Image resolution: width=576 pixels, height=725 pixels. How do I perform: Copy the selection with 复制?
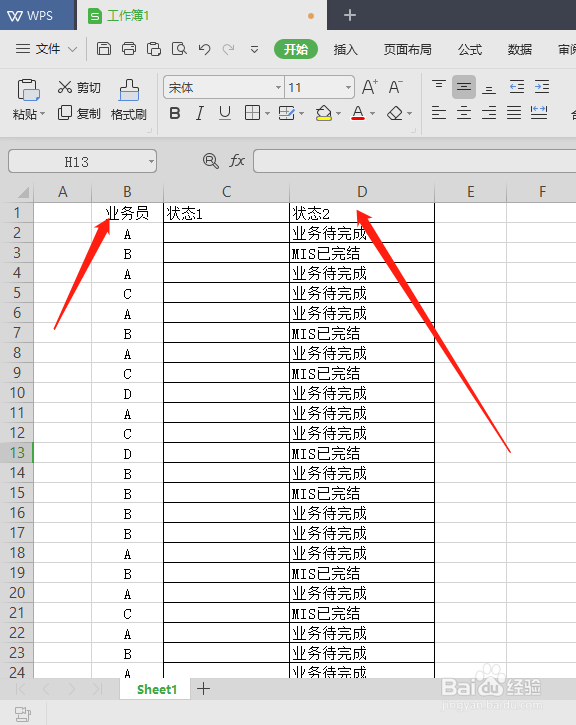pos(79,113)
